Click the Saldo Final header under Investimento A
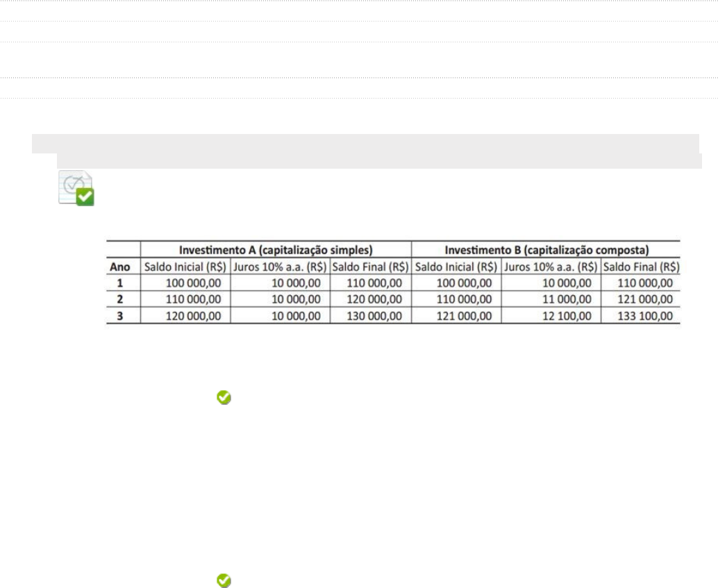This screenshot has height=588, width=718. 370,267
